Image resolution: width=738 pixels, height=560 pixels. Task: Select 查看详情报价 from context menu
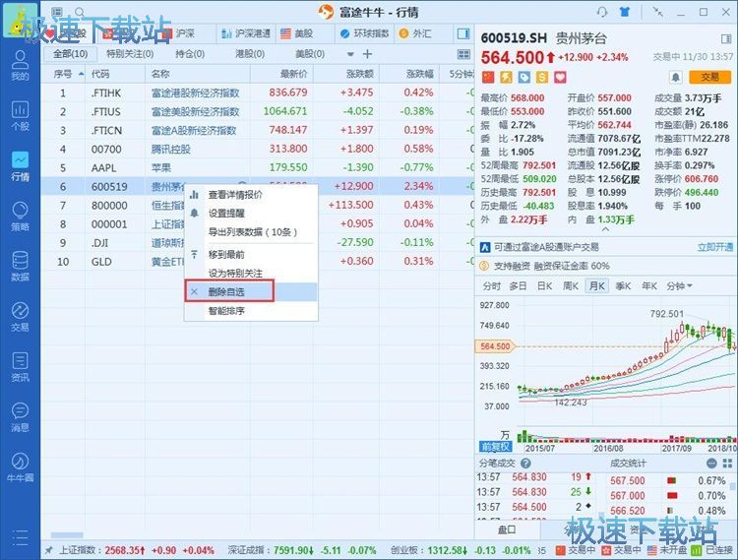coord(235,195)
